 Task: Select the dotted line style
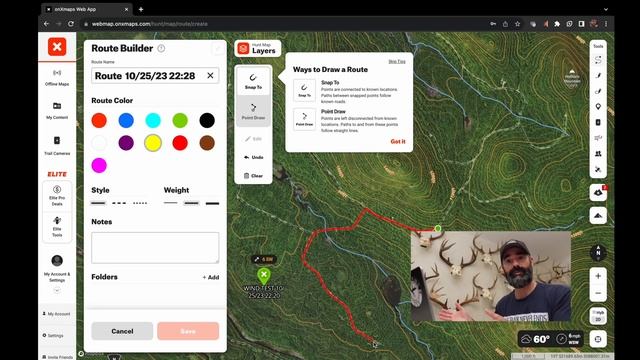[x=140, y=203]
